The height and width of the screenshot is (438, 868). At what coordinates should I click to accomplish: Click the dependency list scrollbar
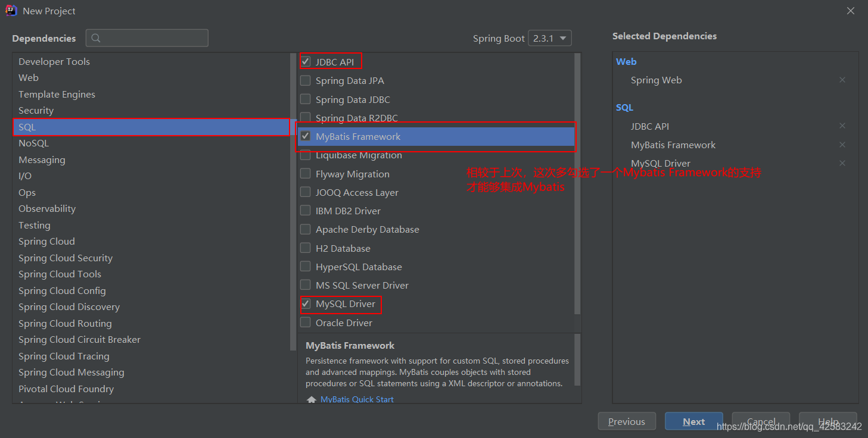click(x=577, y=184)
